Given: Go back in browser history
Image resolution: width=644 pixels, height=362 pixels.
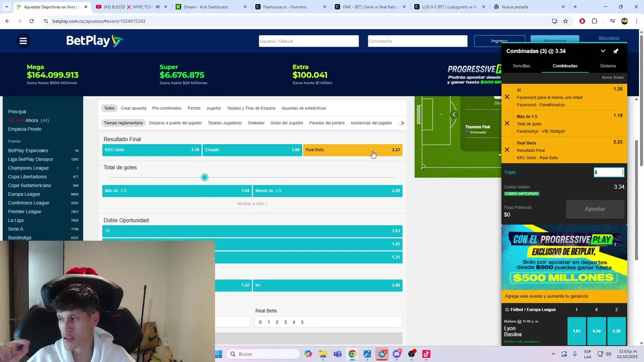Looking at the screenshot, I should [x=7, y=21].
